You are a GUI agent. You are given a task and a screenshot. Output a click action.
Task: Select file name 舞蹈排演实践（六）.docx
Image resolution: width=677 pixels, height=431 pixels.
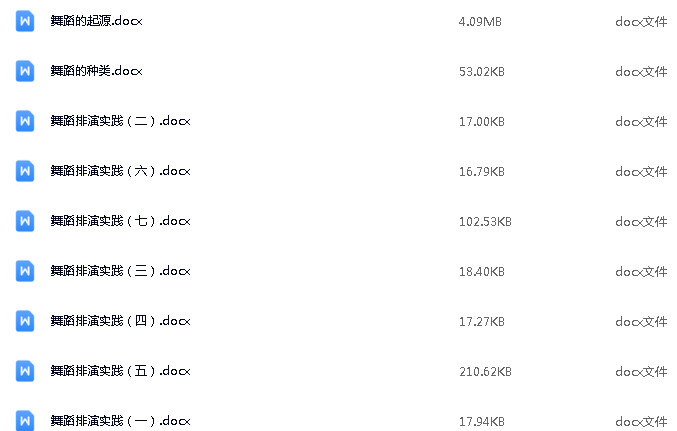click(x=120, y=171)
